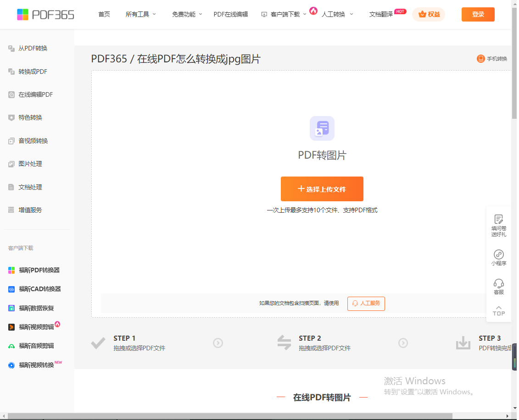The image size is (519, 420).
Task: Click the vertical scrollbar down arrow
Action: 514,409
